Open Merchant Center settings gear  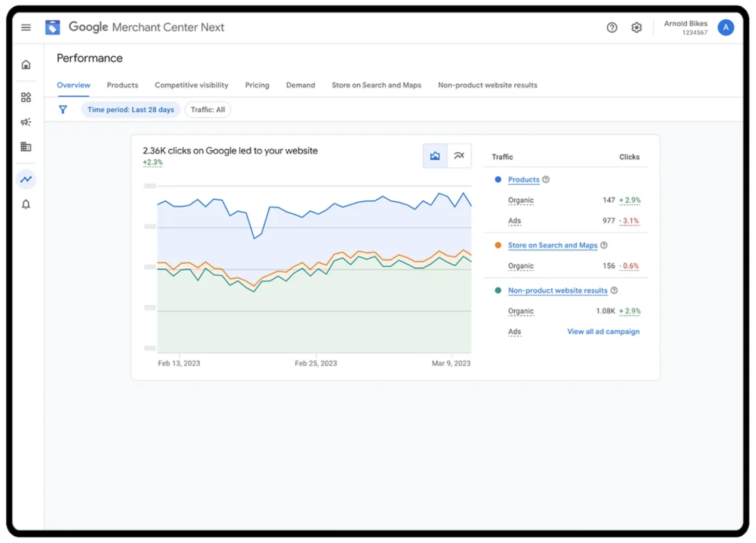coord(636,28)
